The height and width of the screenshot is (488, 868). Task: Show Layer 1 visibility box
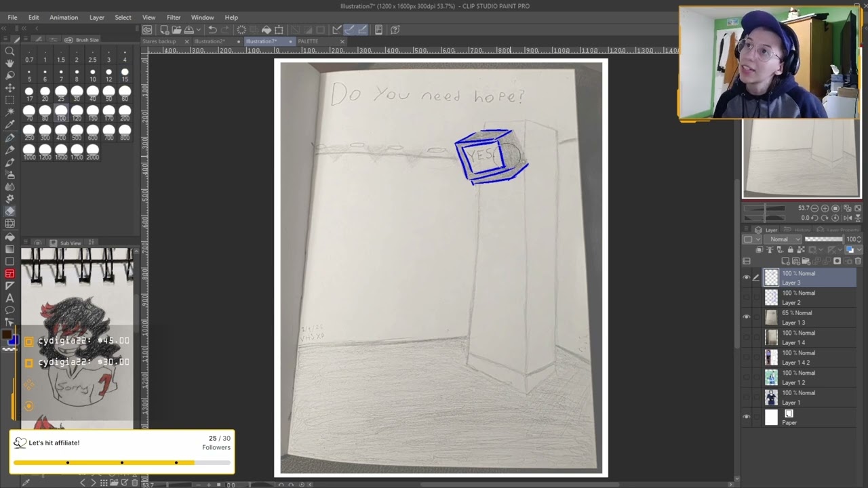coord(747,397)
